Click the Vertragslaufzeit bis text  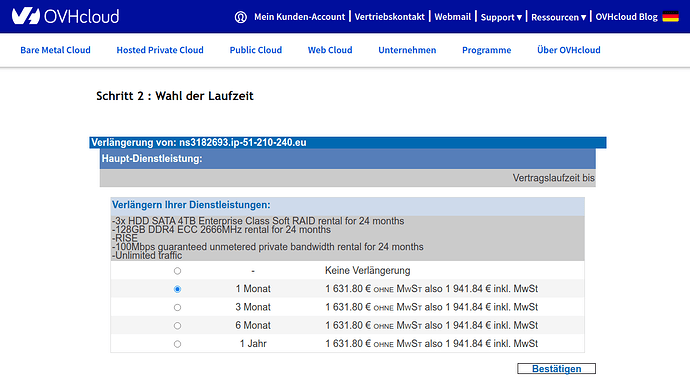(x=554, y=178)
